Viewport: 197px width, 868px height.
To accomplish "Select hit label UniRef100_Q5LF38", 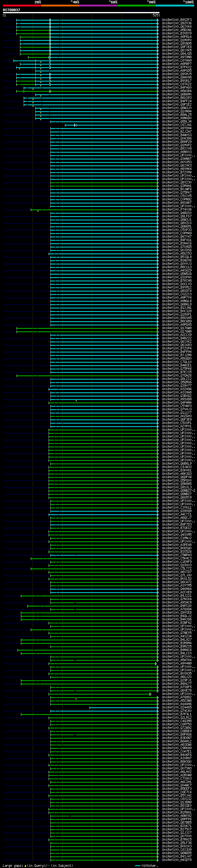I will coord(176,843).
